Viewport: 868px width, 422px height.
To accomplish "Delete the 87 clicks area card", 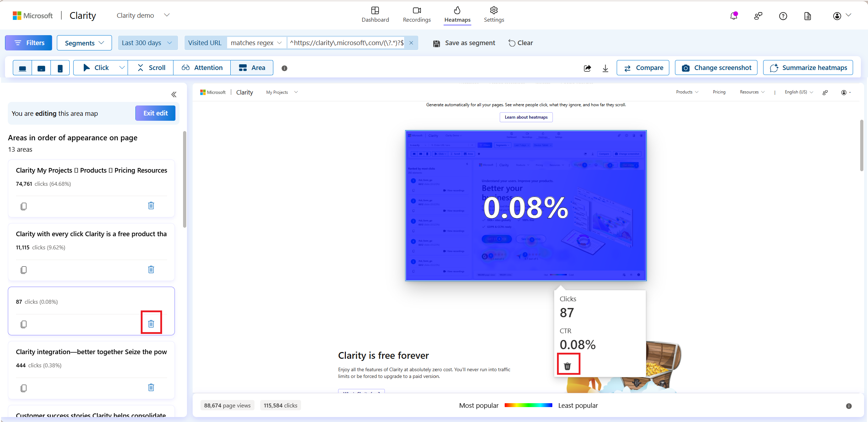I will 151,324.
